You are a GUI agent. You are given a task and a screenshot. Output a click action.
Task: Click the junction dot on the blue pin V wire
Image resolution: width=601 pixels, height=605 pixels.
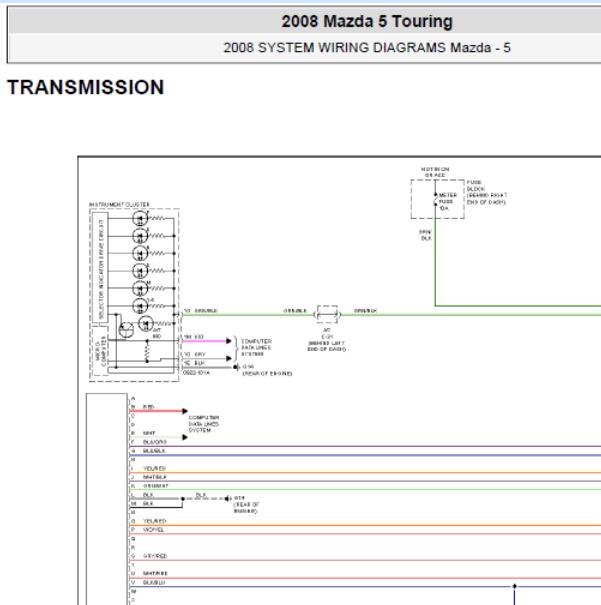point(514,586)
